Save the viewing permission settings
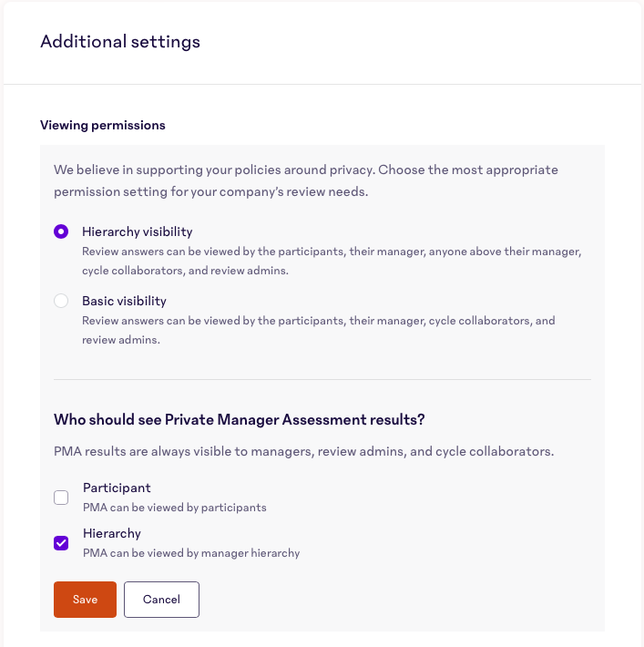 tap(85, 599)
